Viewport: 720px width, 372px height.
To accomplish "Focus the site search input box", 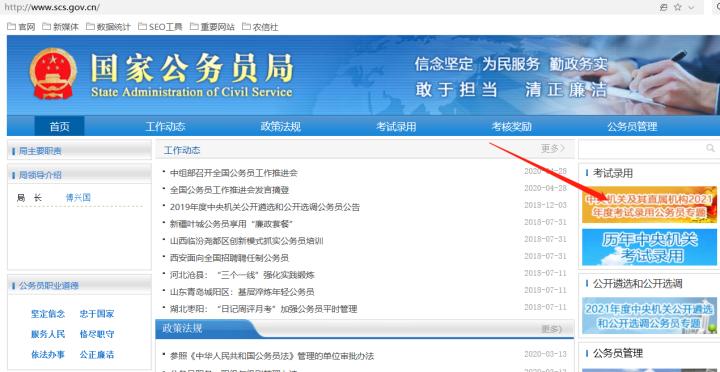I will [643, 148].
